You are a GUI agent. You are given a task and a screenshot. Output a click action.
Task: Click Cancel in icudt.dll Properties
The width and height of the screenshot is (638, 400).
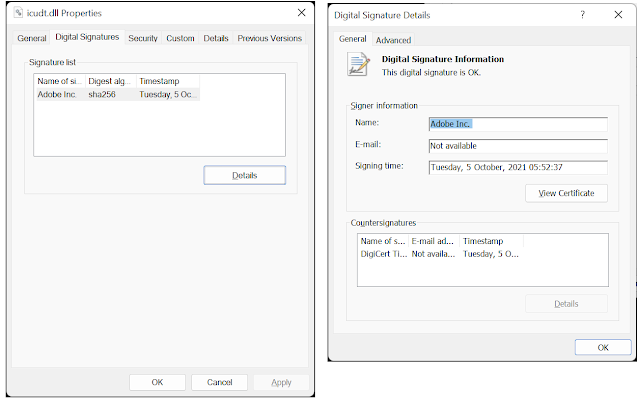219,383
